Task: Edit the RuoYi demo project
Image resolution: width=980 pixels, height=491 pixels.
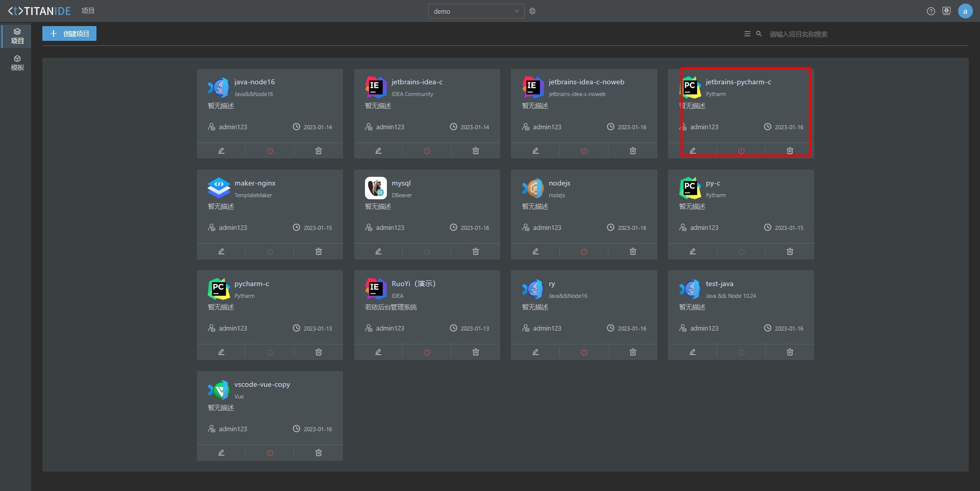Action: 378,352
